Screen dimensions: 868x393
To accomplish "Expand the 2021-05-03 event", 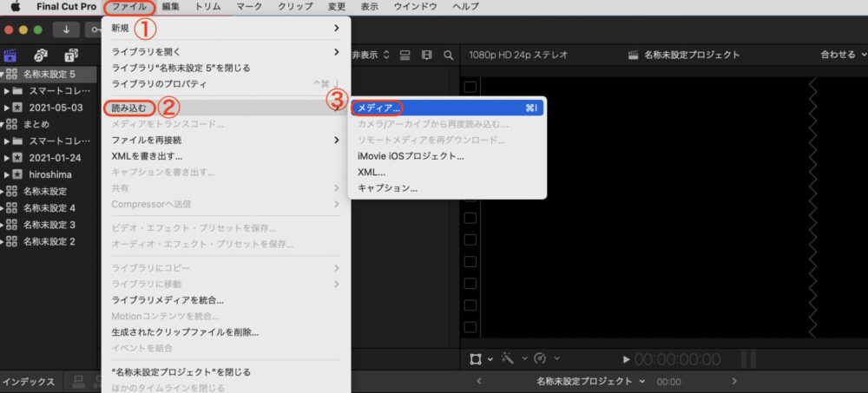I will pyautogui.click(x=7, y=108).
